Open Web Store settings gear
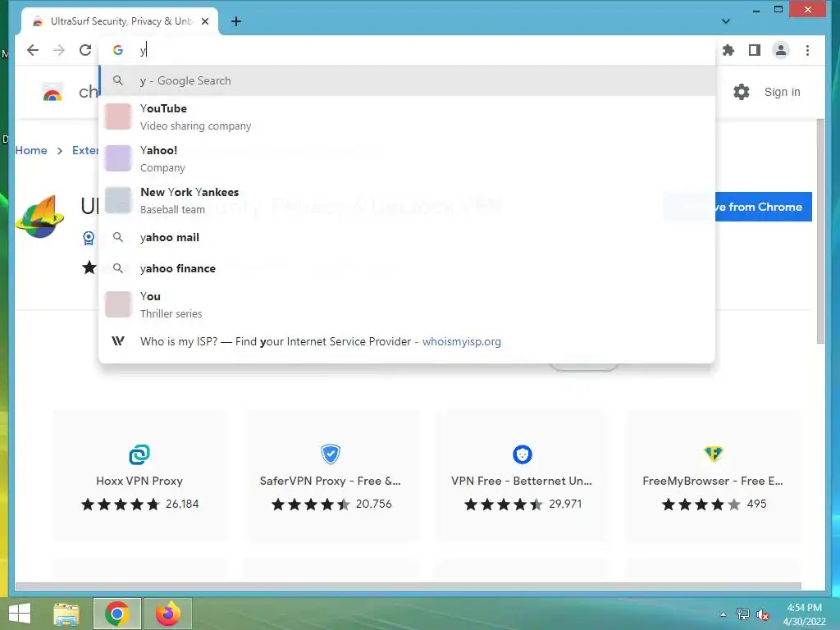 [x=742, y=92]
